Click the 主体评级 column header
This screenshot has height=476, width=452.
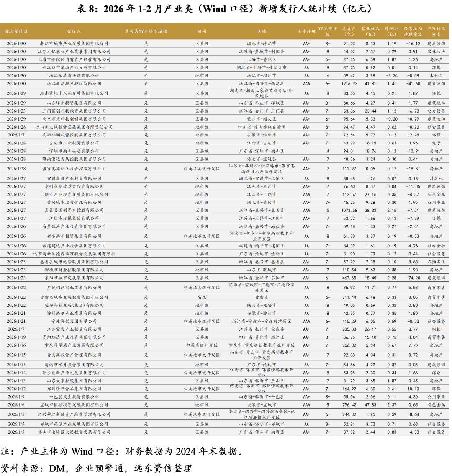click(x=306, y=31)
